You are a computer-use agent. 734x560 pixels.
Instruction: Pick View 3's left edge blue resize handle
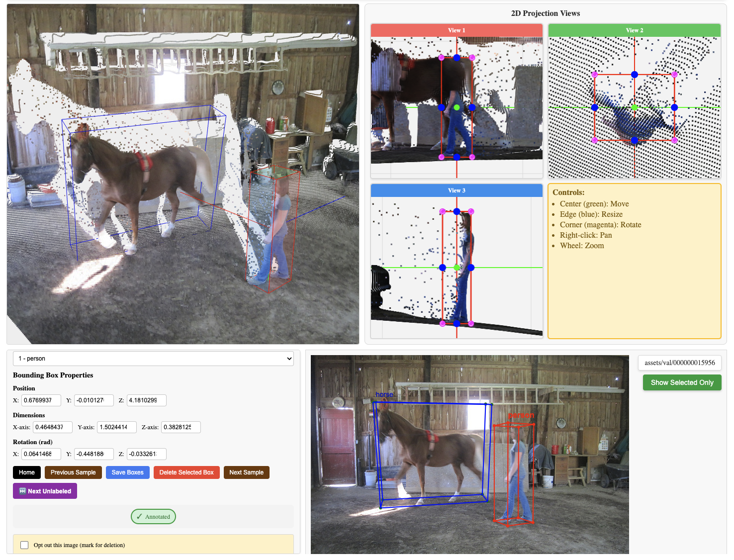(x=443, y=268)
